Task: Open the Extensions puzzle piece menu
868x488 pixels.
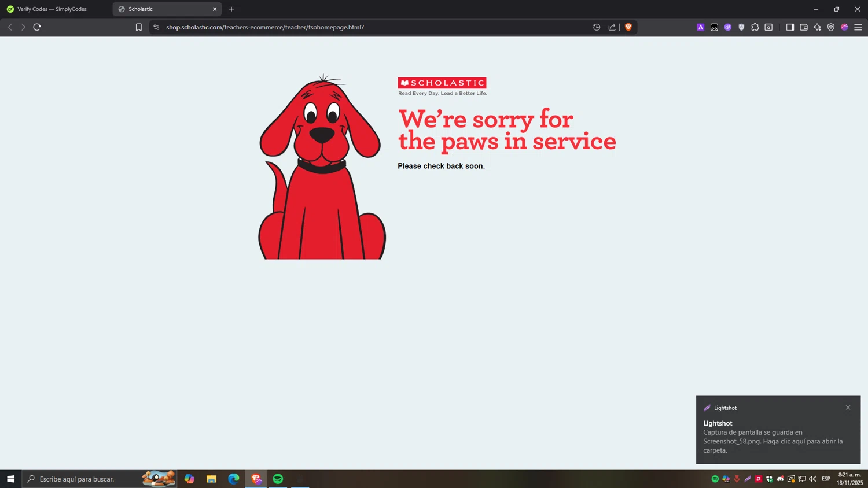Action: coord(755,27)
